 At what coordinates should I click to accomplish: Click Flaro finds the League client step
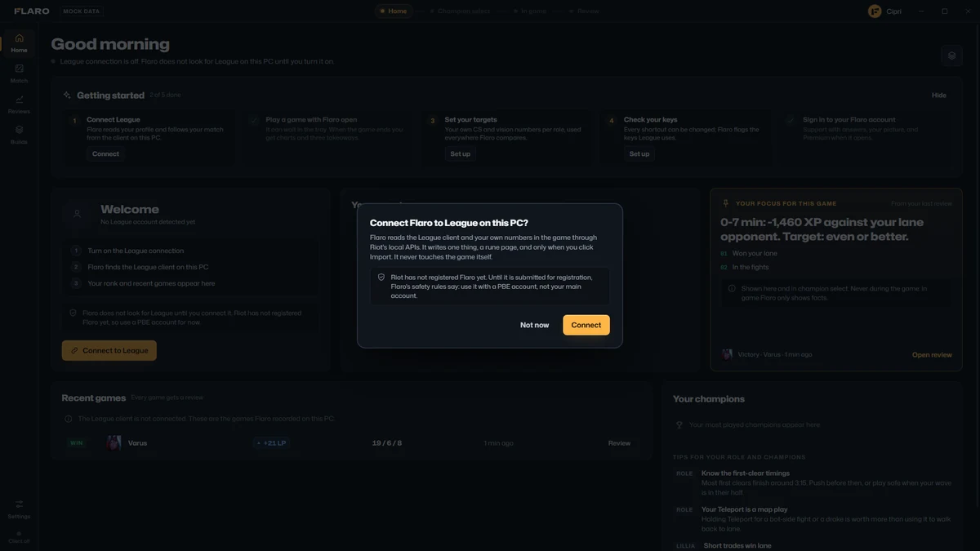point(148,267)
